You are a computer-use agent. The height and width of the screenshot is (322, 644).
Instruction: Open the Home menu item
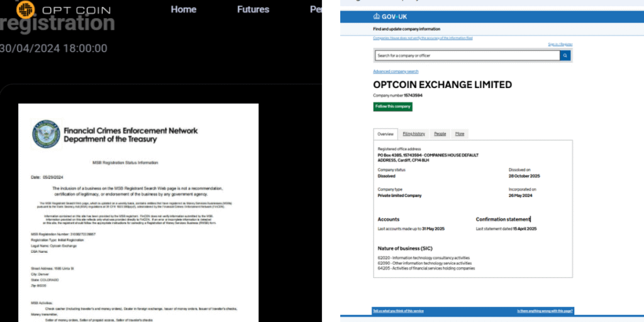(184, 9)
